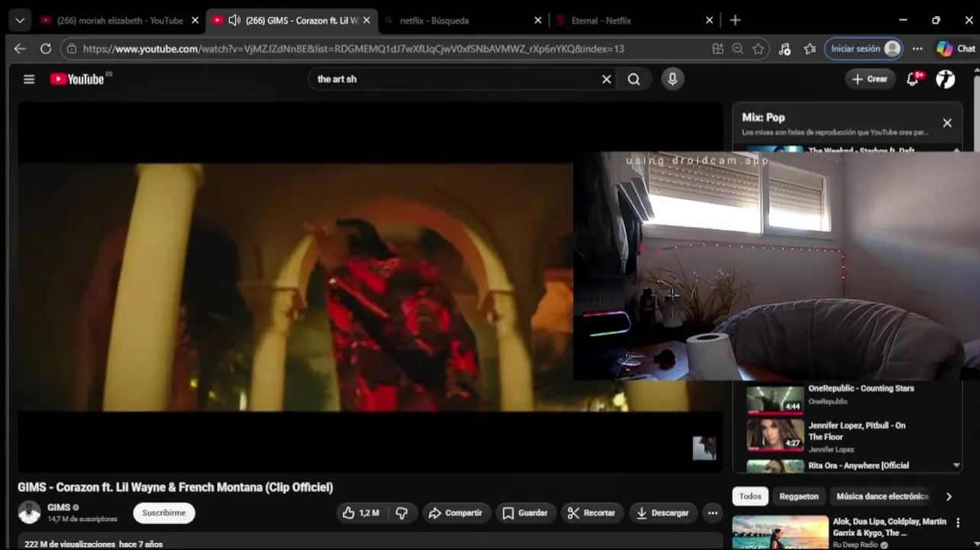Start voice search with microphone

point(672,79)
